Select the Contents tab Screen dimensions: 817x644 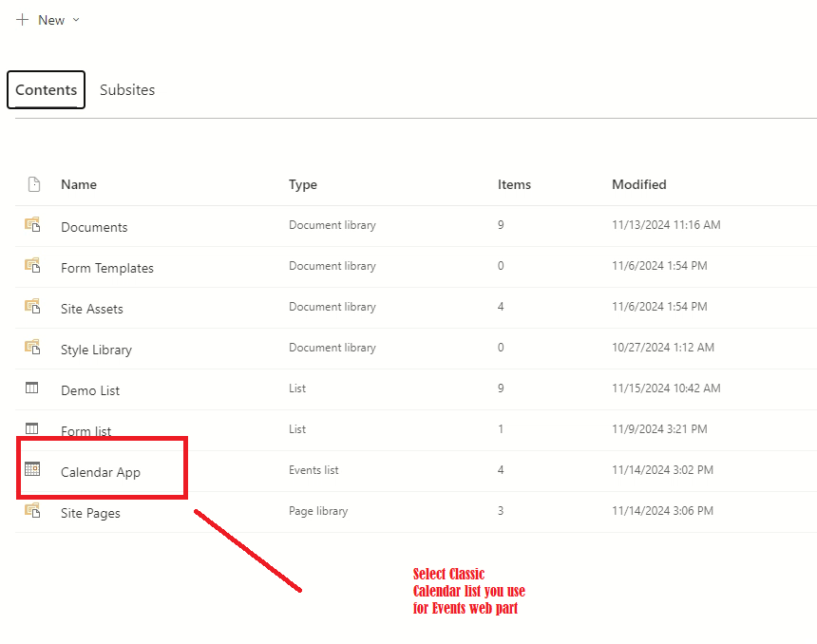pyautogui.click(x=46, y=89)
